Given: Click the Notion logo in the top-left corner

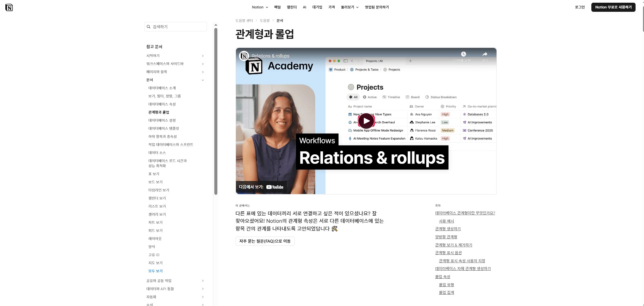Looking at the screenshot, I should click(x=10, y=7).
